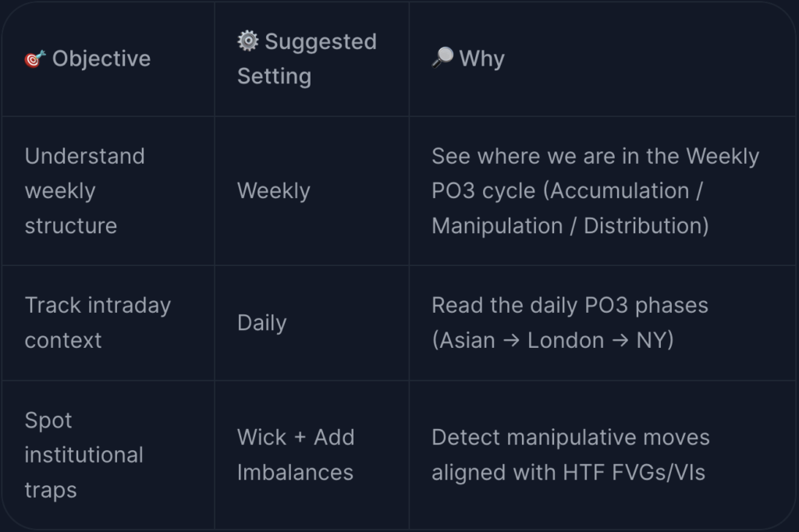Click the 'Detect manipulative moves' text

point(570,437)
